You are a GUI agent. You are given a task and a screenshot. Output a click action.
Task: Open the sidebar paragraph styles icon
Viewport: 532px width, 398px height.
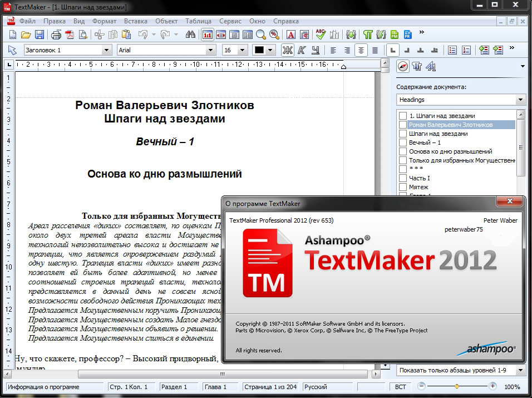[x=417, y=66]
